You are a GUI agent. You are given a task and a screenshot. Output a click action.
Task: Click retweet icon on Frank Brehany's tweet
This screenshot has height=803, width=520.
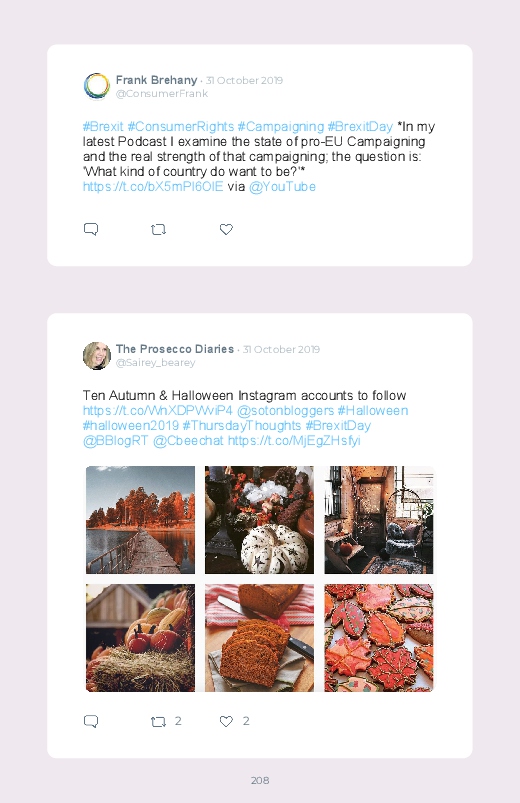pos(158,229)
